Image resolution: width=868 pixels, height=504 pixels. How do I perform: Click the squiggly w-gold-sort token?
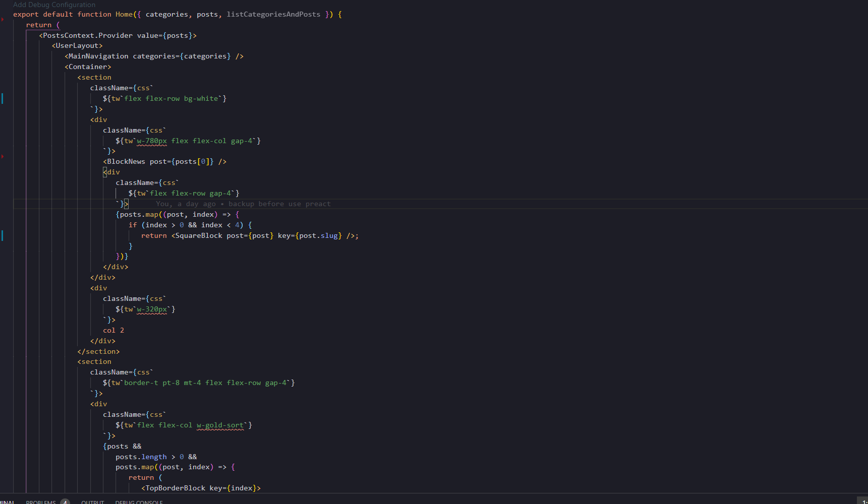tap(220, 425)
